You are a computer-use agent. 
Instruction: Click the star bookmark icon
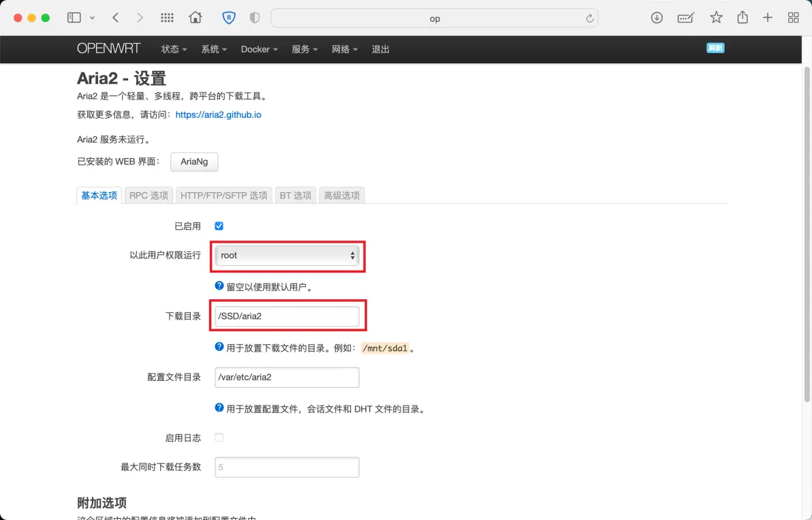(x=716, y=18)
